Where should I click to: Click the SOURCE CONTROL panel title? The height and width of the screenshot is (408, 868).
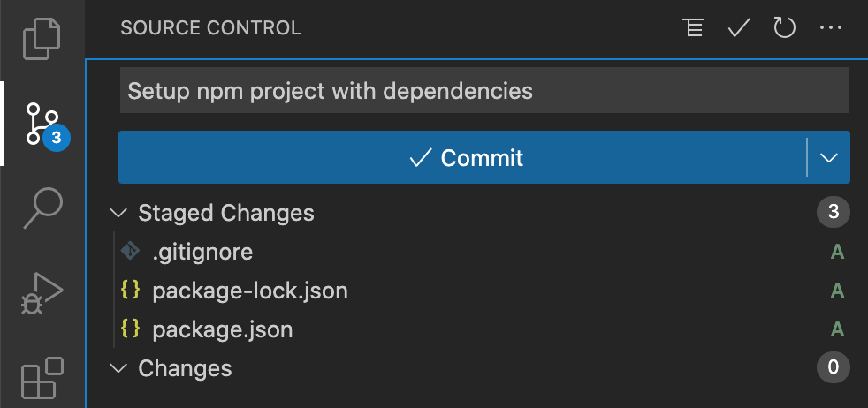tap(211, 27)
